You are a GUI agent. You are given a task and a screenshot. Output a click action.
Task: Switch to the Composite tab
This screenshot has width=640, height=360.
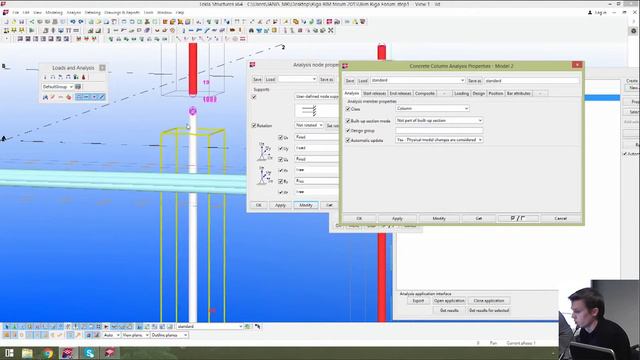click(x=424, y=93)
